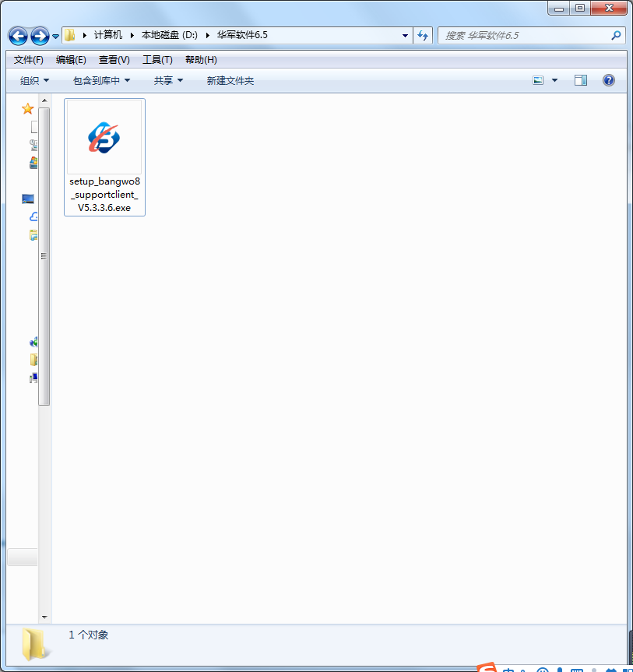
Task: Change view with the view mode icon
Action: (538, 80)
